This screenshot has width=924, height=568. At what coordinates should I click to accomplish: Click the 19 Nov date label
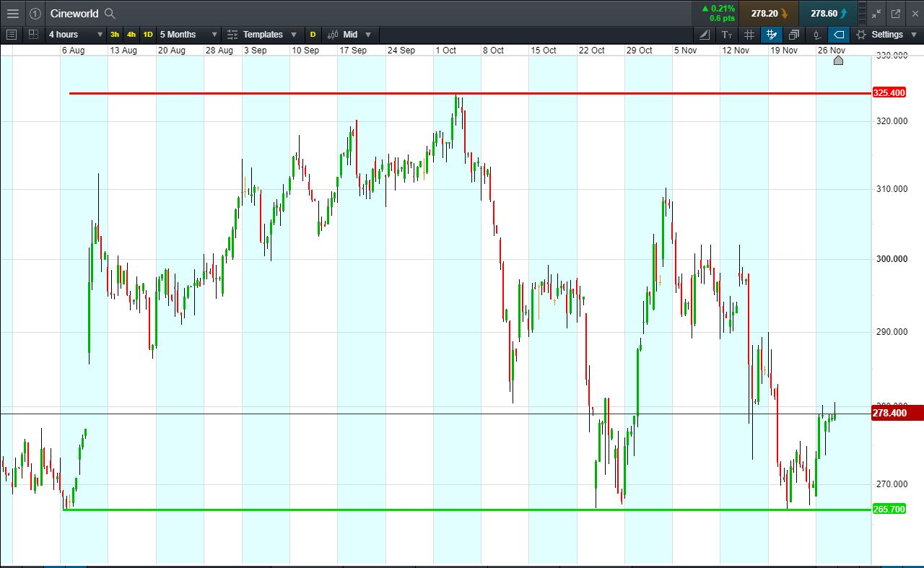tap(784, 51)
